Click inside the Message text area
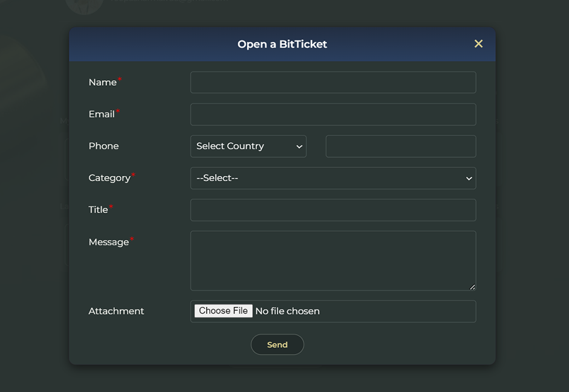569x392 pixels. (333, 260)
